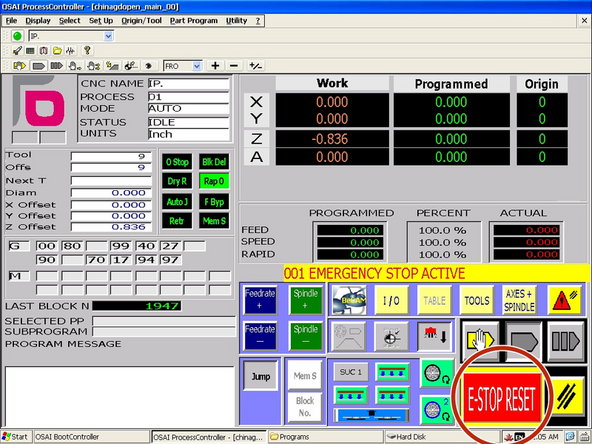This screenshot has width=592, height=444.
Task: Open the FRO override dropdown
Action: (x=197, y=66)
